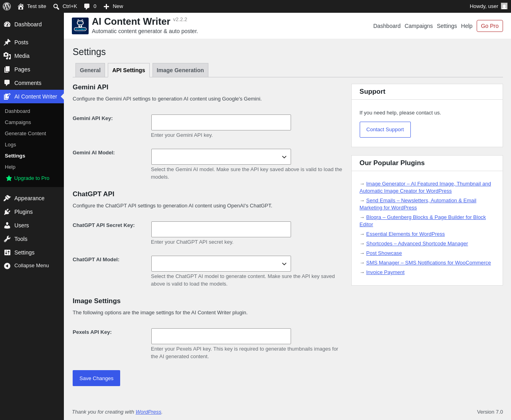Switch to the General tab
Image resolution: width=511 pixels, height=420 pixels.
pos(90,70)
